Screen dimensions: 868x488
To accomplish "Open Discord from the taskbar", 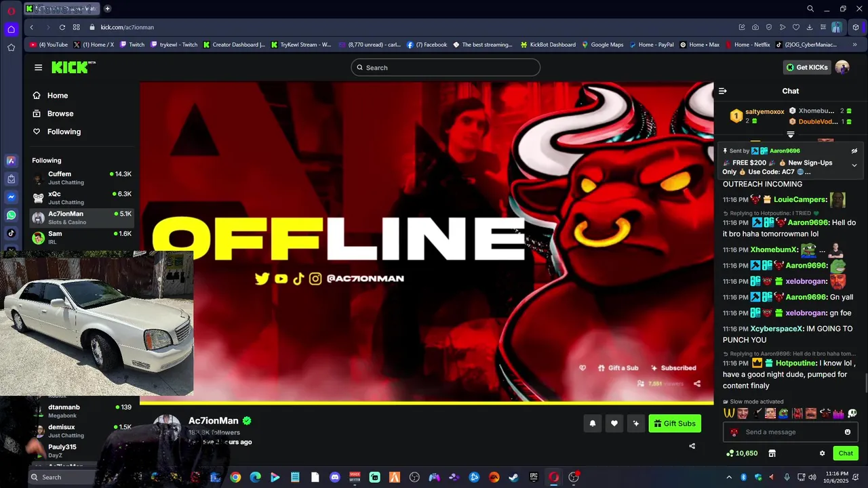I will click(x=334, y=477).
